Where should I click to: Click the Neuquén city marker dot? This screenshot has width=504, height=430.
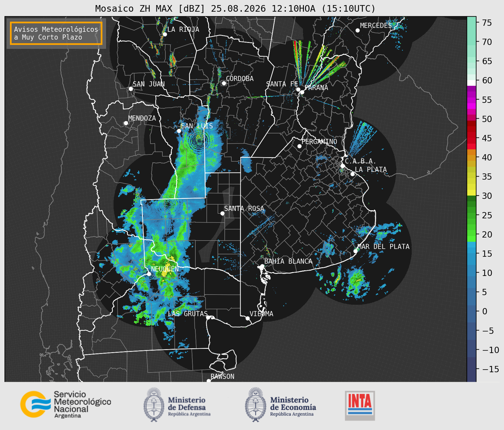pyautogui.click(x=149, y=274)
